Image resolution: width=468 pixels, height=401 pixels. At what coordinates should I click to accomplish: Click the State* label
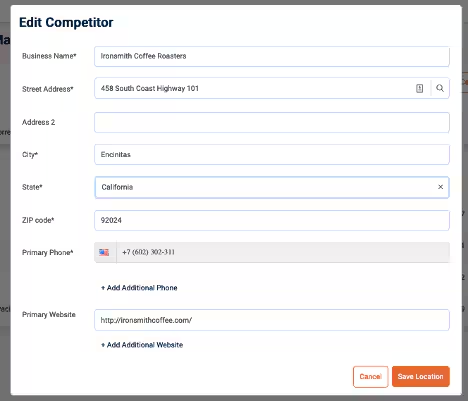point(32,187)
